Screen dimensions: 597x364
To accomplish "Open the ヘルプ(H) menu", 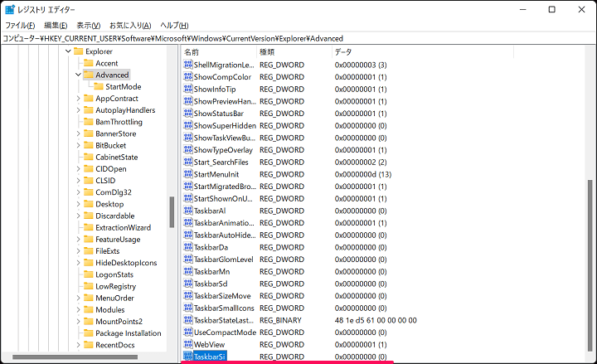I will point(174,26).
